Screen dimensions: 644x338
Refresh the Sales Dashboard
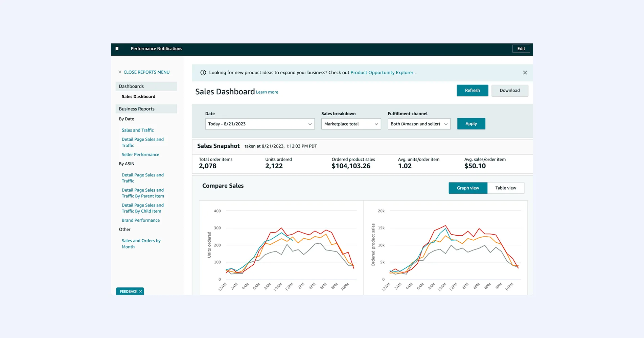click(472, 90)
